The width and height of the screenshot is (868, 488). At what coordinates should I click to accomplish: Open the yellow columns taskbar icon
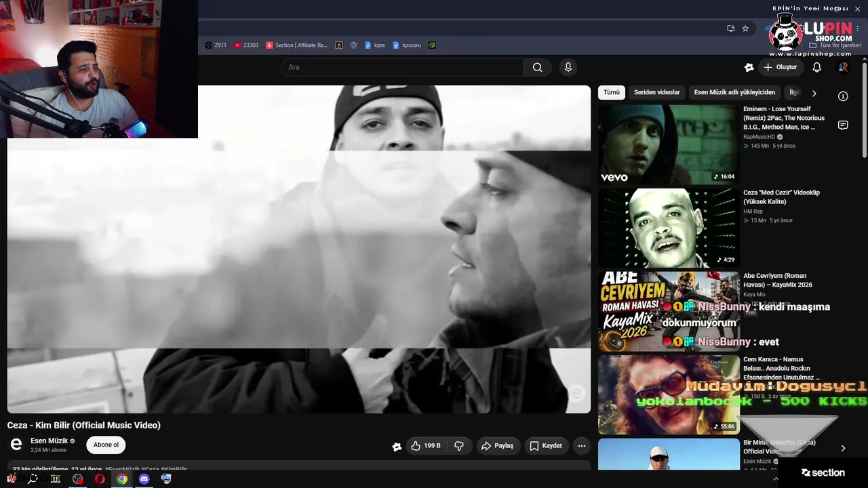coord(56,479)
